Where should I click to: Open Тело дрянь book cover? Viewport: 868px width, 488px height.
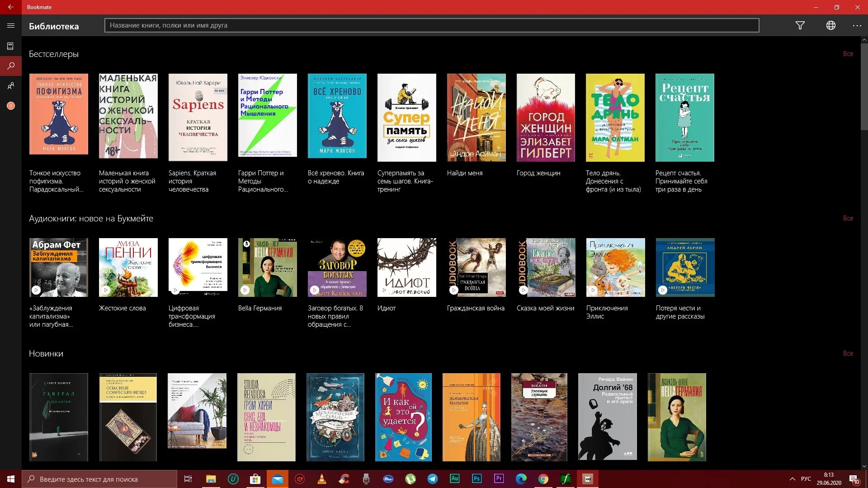pyautogui.click(x=615, y=117)
